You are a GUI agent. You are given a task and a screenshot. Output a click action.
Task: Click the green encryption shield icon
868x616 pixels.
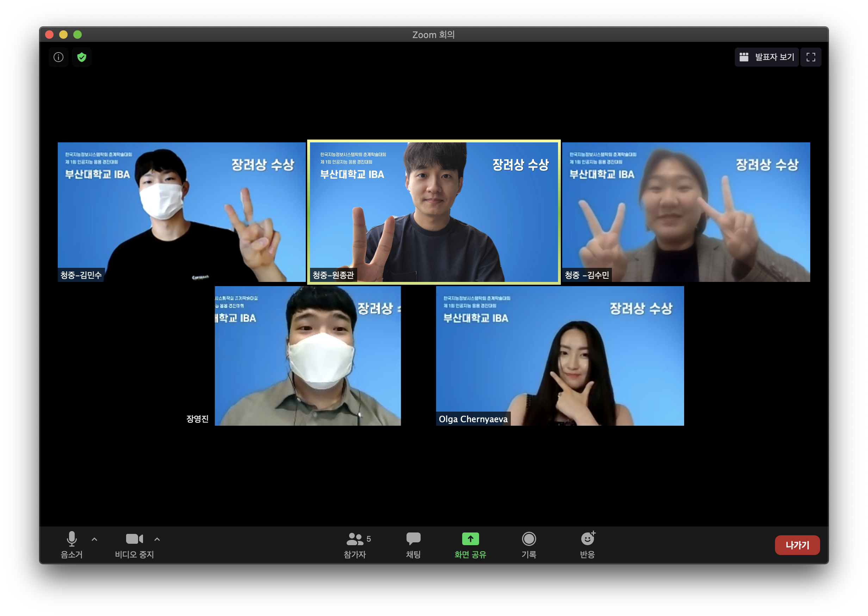(x=81, y=57)
